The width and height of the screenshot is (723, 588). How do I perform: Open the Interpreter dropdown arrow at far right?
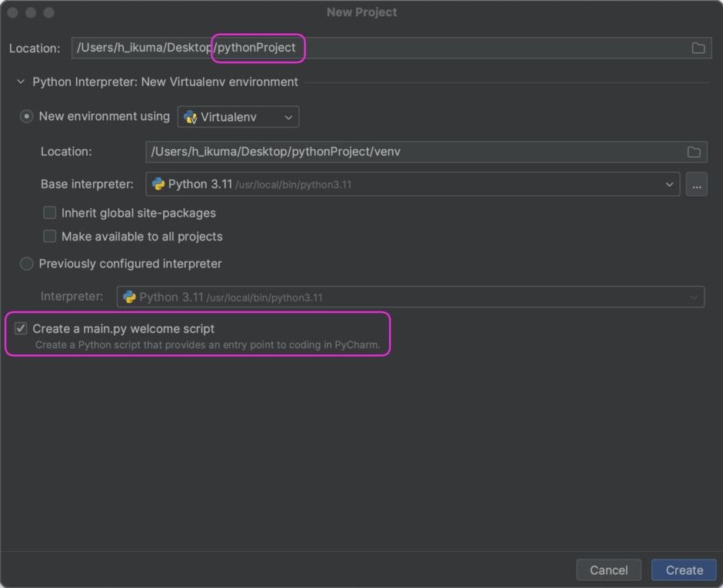click(x=694, y=297)
